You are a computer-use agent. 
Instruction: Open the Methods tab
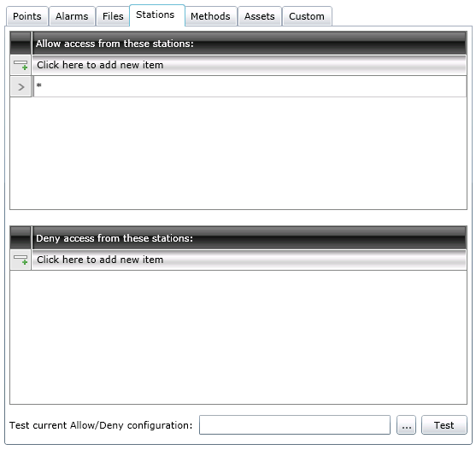point(210,16)
